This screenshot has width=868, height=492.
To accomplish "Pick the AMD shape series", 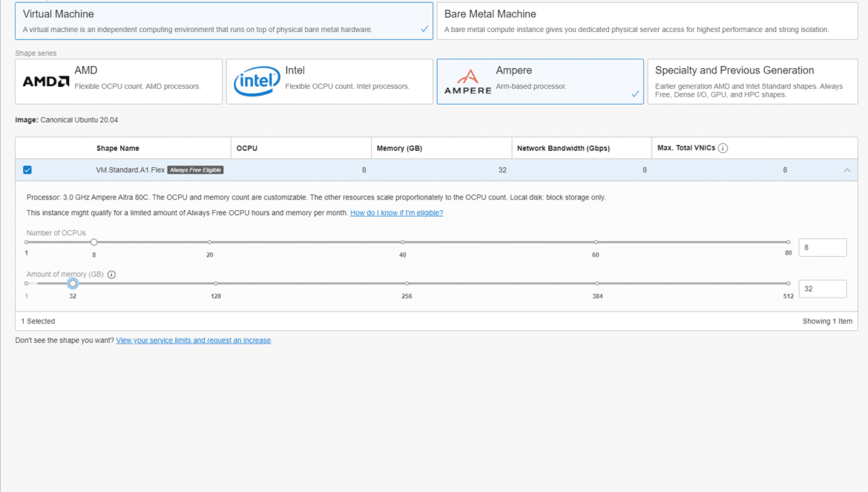I will point(119,82).
